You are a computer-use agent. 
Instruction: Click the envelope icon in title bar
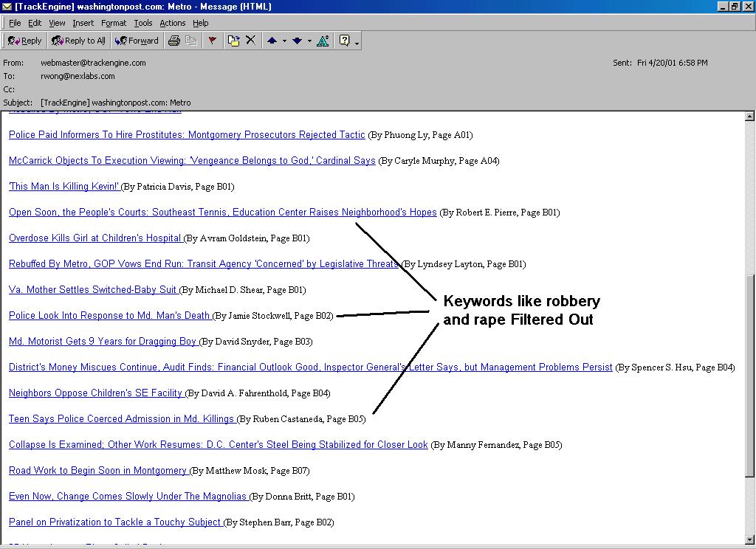[x=7, y=7]
